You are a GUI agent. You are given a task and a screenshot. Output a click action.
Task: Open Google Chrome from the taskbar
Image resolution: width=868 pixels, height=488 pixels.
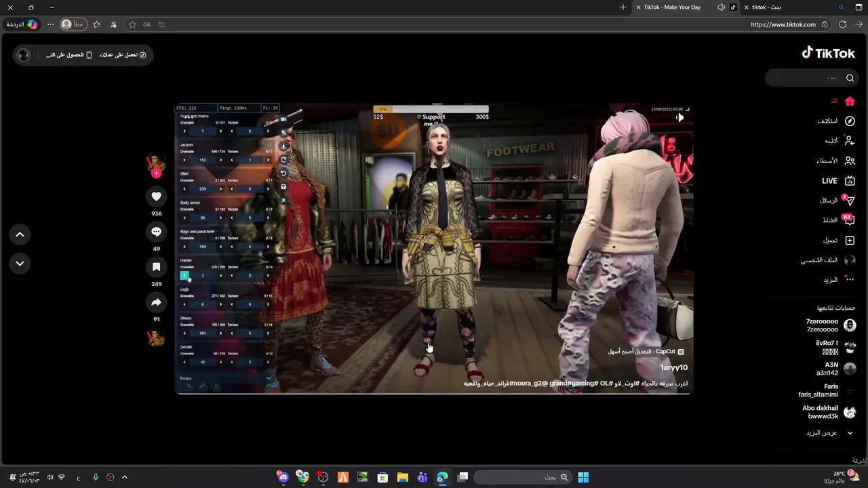pyautogui.click(x=302, y=477)
